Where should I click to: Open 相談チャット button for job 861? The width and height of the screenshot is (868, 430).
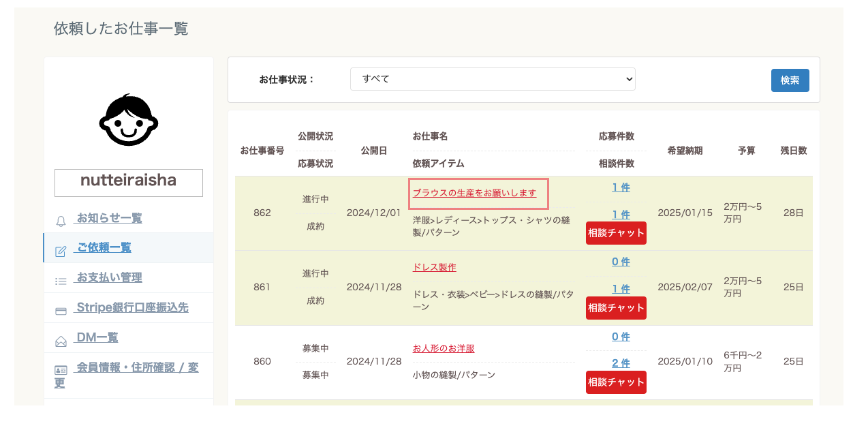click(616, 307)
